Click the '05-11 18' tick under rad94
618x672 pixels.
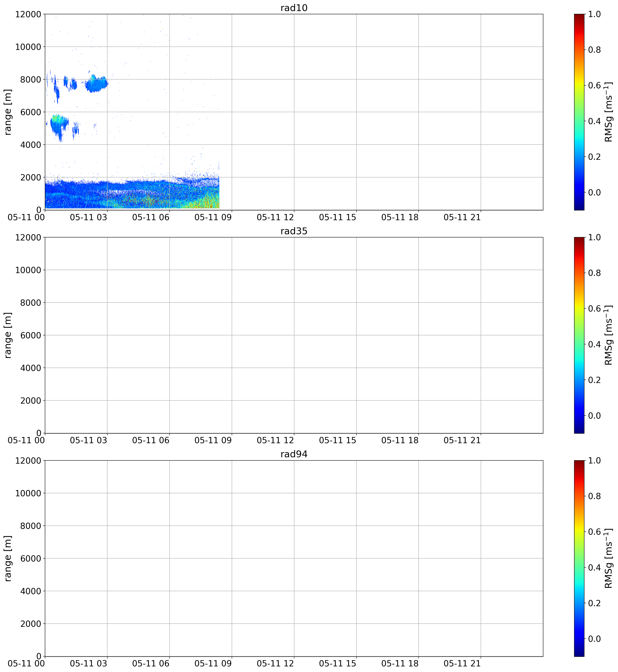tap(400, 664)
